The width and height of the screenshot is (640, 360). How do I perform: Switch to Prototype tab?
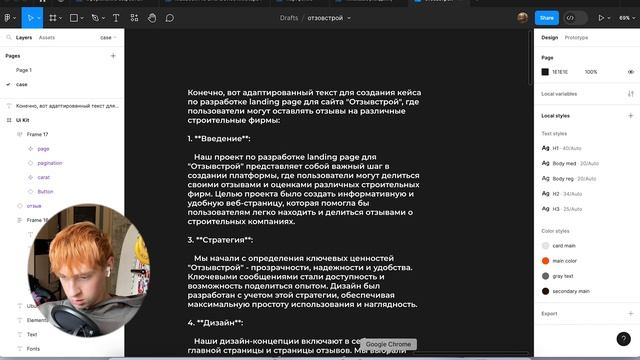(576, 38)
